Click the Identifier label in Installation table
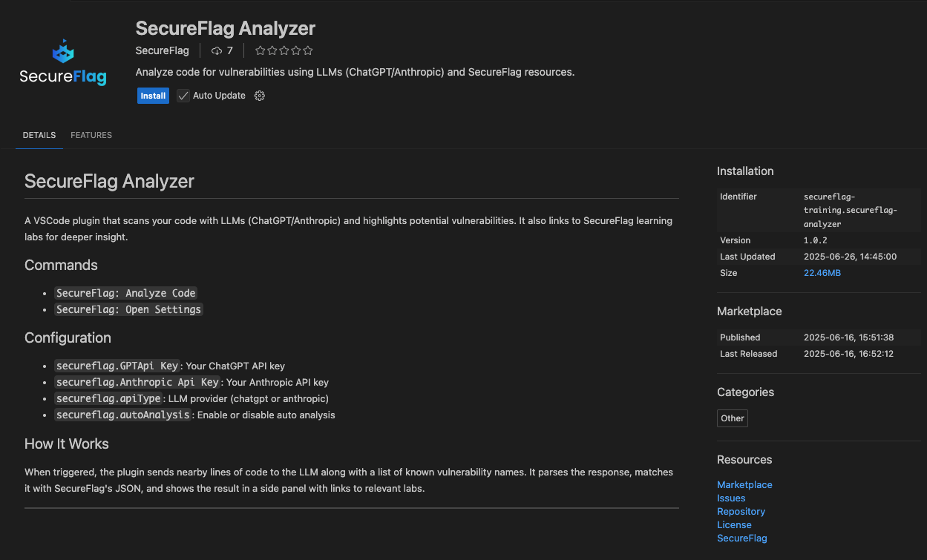The image size is (927, 560). 738,197
